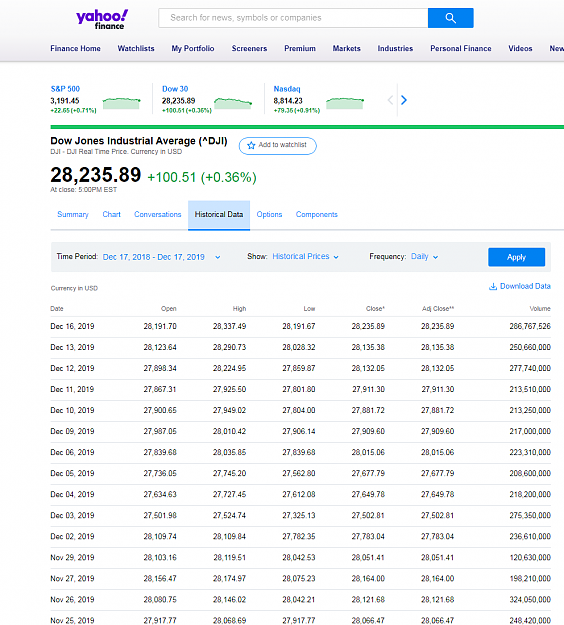
Task: Open the Show Historical Prices dropdown
Action: (x=305, y=257)
